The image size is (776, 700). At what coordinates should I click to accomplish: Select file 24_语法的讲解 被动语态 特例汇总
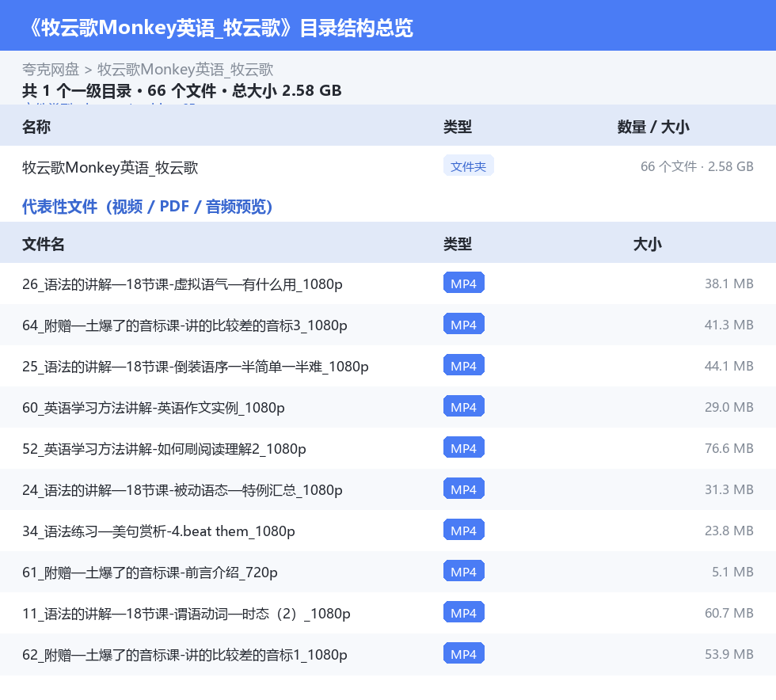[x=182, y=489]
